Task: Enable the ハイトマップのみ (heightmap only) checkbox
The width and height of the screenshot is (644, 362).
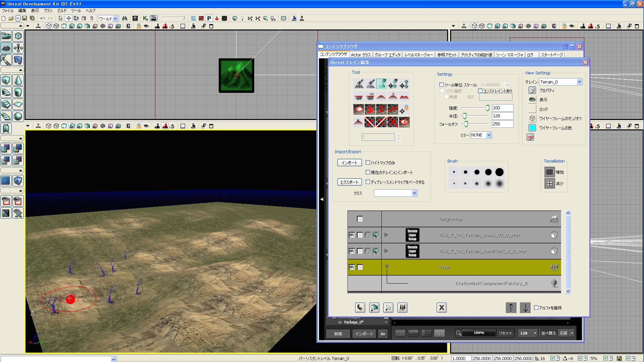Action: (368, 163)
